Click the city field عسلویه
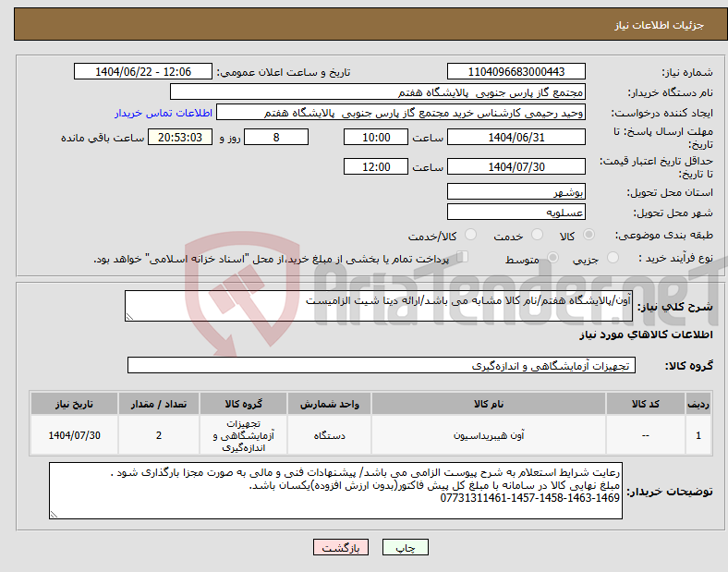Image resolution: width=728 pixels, height=572 pixels. pos(516,212)
